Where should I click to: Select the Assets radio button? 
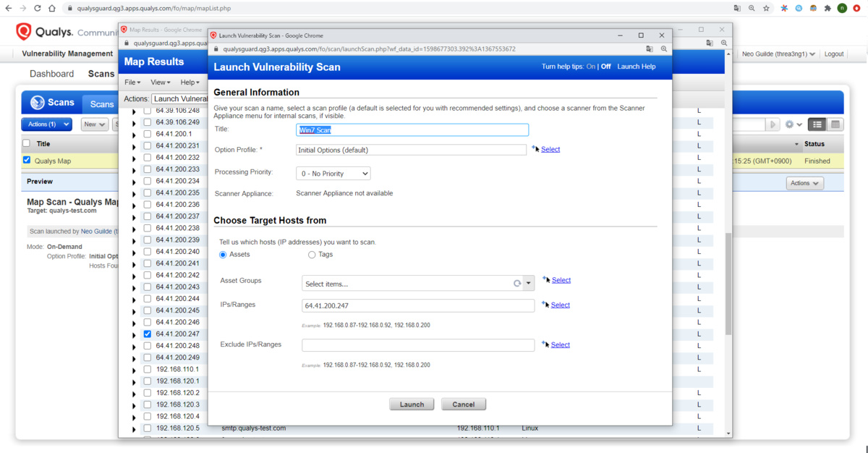(223, 255)
